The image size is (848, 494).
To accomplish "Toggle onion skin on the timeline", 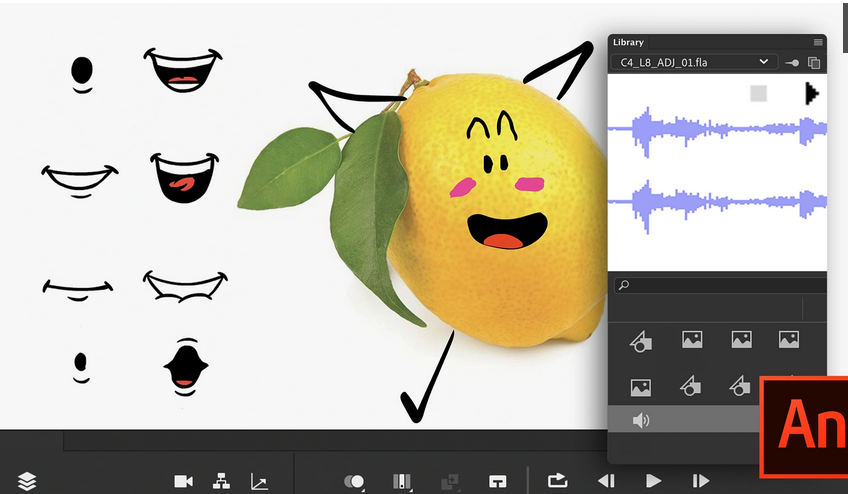I will (354, 482).
